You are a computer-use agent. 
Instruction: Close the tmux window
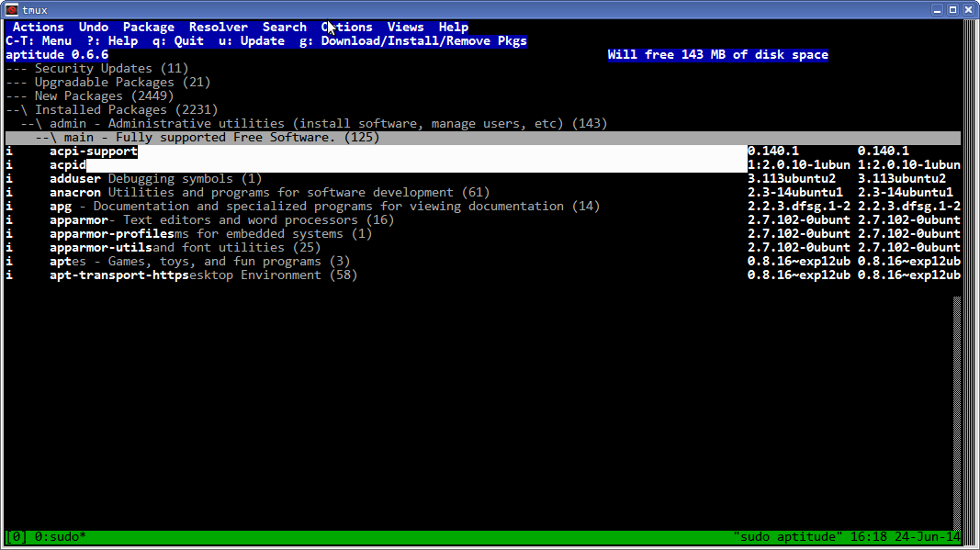968,9
